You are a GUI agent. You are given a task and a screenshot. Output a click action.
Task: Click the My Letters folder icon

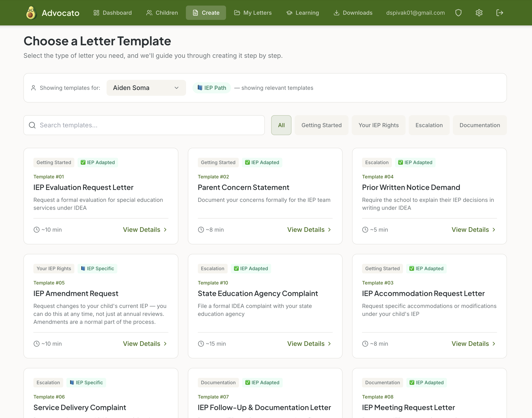click(237, 13)
